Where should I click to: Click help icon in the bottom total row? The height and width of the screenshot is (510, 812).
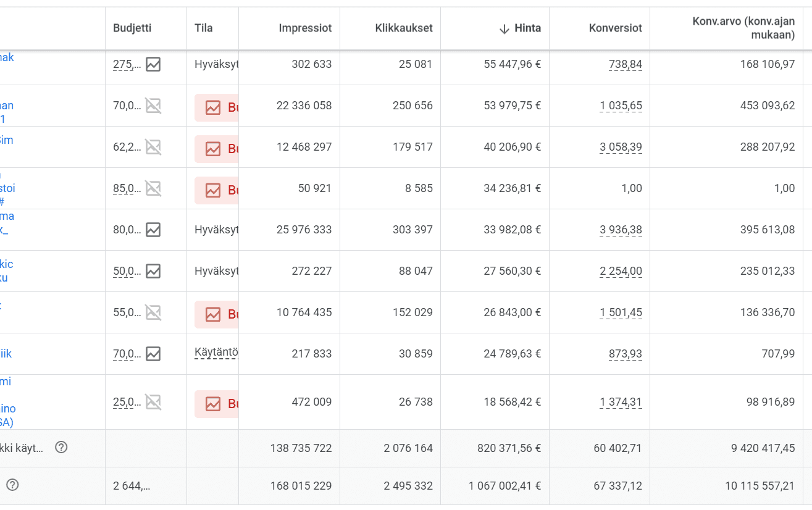[x=12, y=485]
